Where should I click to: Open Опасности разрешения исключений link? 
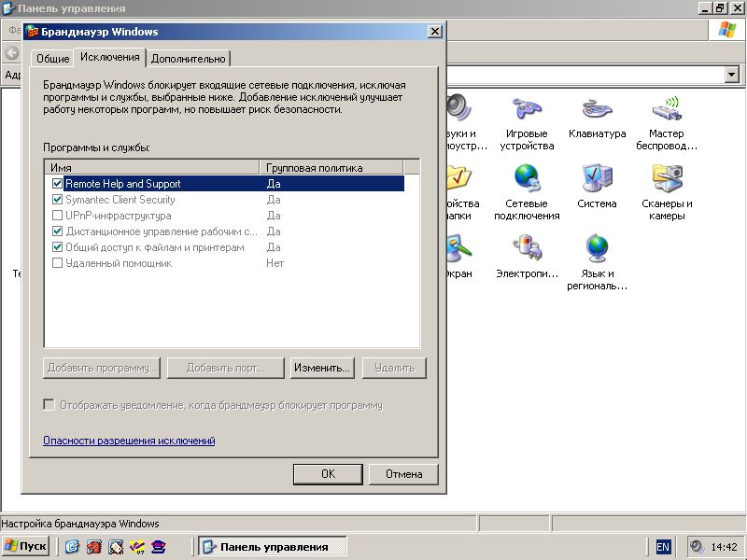point(129,441)
